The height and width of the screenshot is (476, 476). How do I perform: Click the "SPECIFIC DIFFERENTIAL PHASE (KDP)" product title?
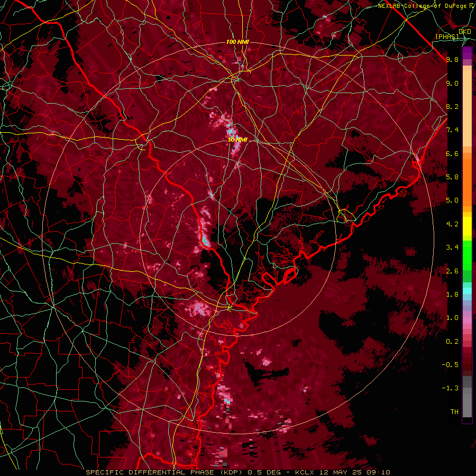click(x=165, y=472)
